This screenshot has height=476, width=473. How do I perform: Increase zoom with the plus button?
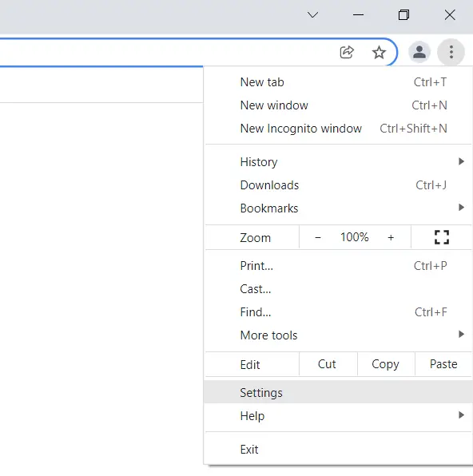(x=391, y=237)
